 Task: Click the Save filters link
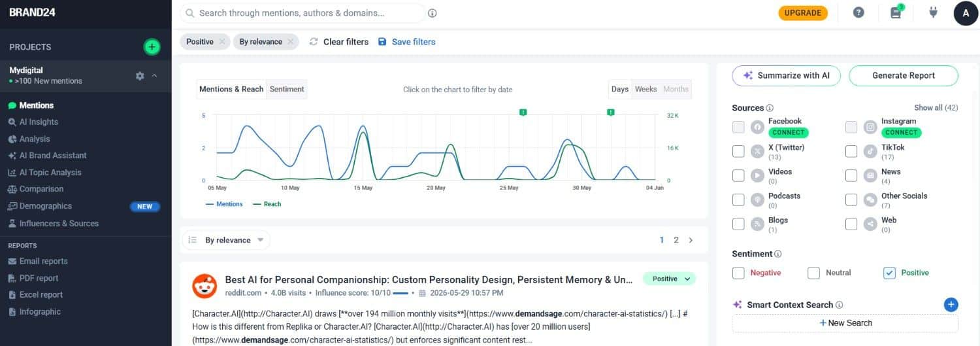pyautogui.click(x=406, y=42)
